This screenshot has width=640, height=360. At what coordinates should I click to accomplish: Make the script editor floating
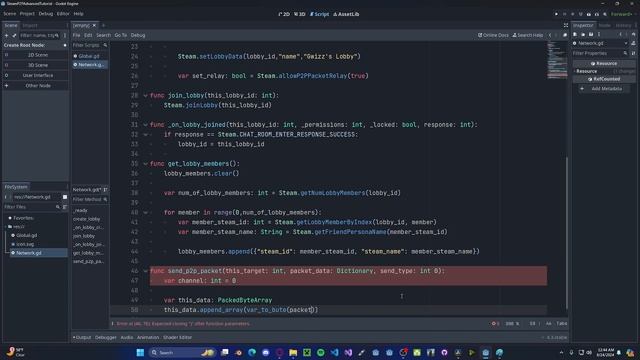pos(565,35)
